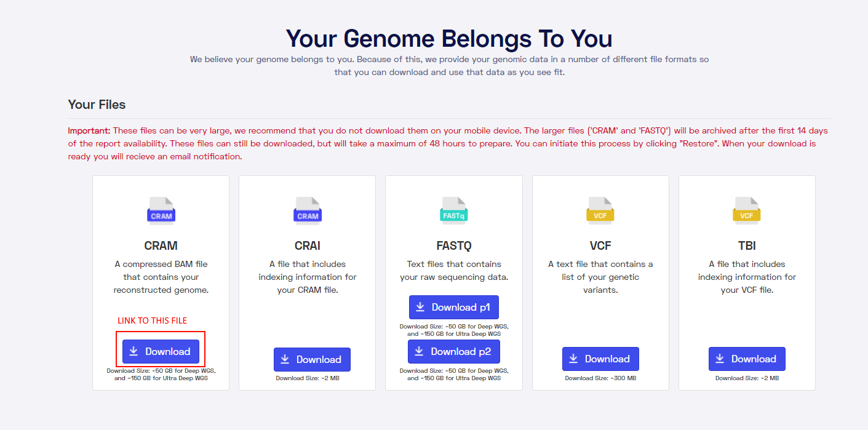
Task: Click the Your Files section heading
Action: pyautogui.click(x=97, y=105)
